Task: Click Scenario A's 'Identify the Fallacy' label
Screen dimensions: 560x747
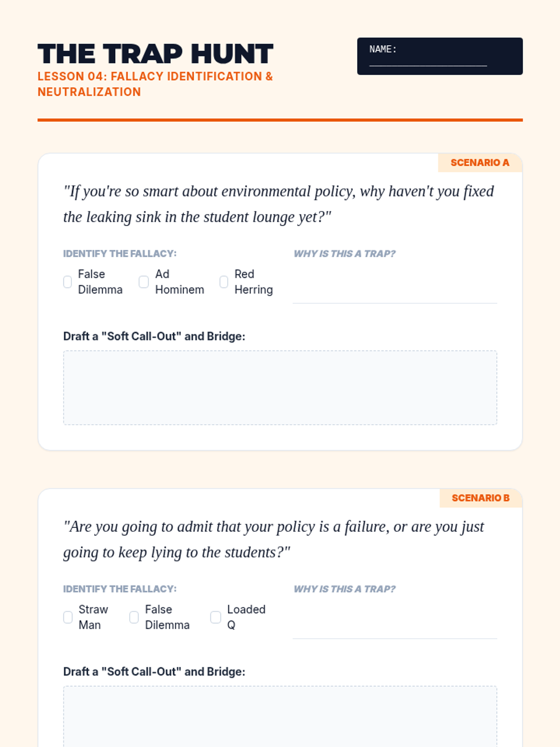Action: 120,254
